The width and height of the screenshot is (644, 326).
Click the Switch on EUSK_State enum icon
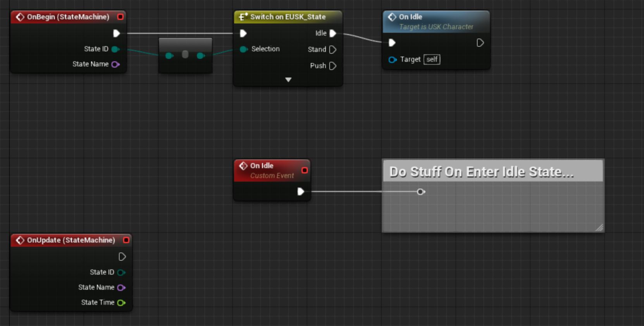click(x=243, y=17)
